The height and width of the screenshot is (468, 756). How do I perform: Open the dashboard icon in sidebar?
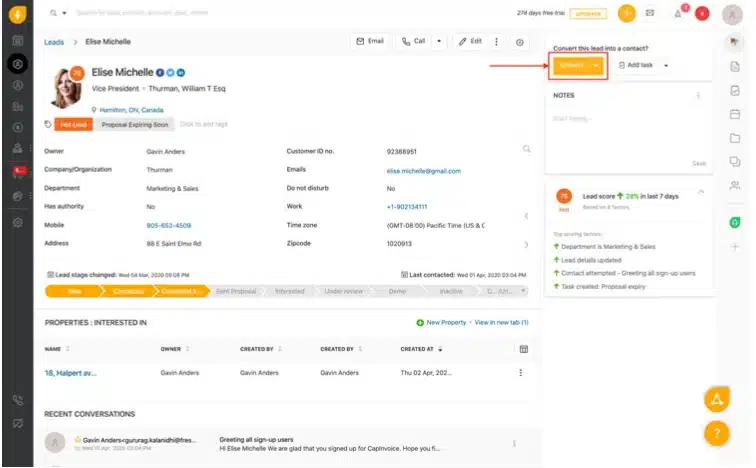(x=18, y=41)
